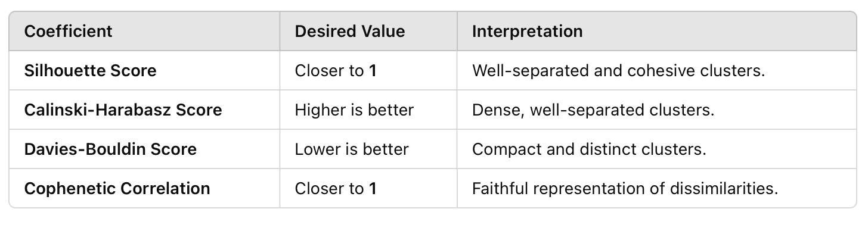
Task: Click the 'Higher is better' cell
Action: (368, 110)
